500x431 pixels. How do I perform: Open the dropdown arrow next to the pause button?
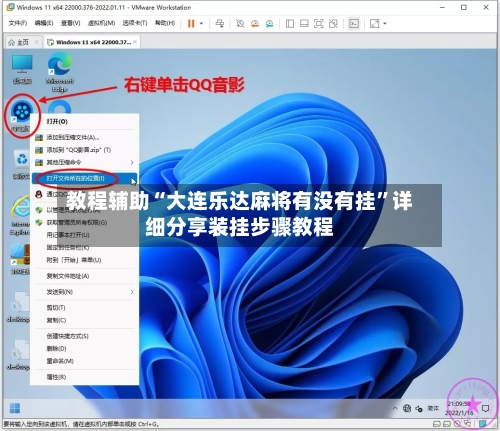click(201, 23)
